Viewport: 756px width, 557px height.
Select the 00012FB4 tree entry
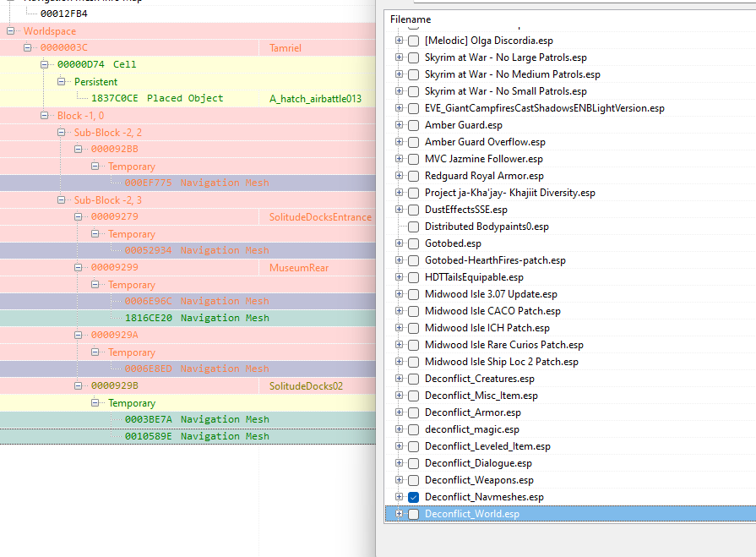click(63, 14)
